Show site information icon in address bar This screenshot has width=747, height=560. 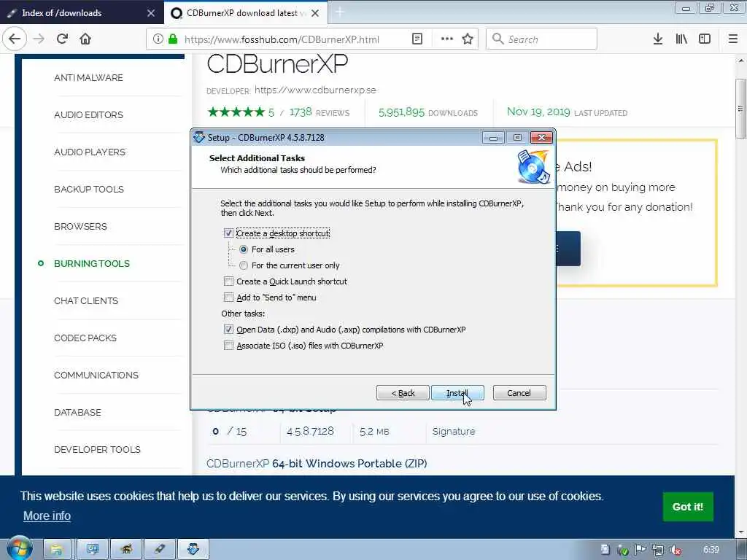coord(158,39)
